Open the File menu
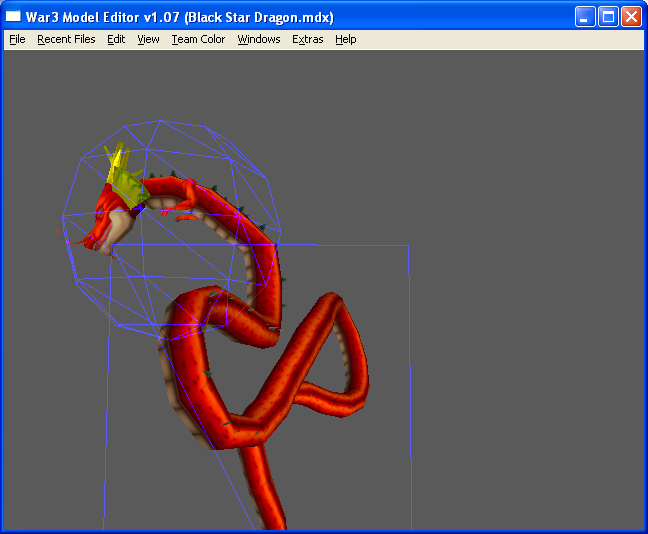The height and width of the screenshot is (534, 648). pos(17,39)
